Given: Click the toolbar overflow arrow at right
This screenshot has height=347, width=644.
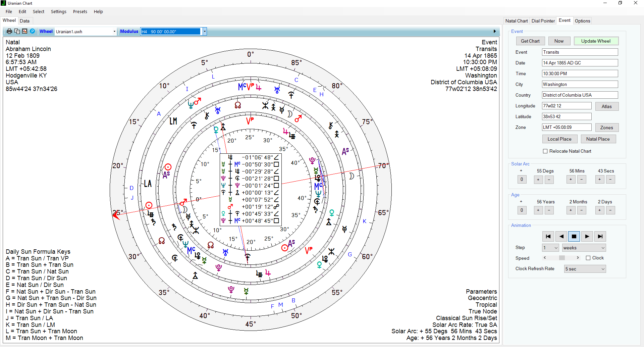Looking at the screenshot, I should click(x=495, y=31).
